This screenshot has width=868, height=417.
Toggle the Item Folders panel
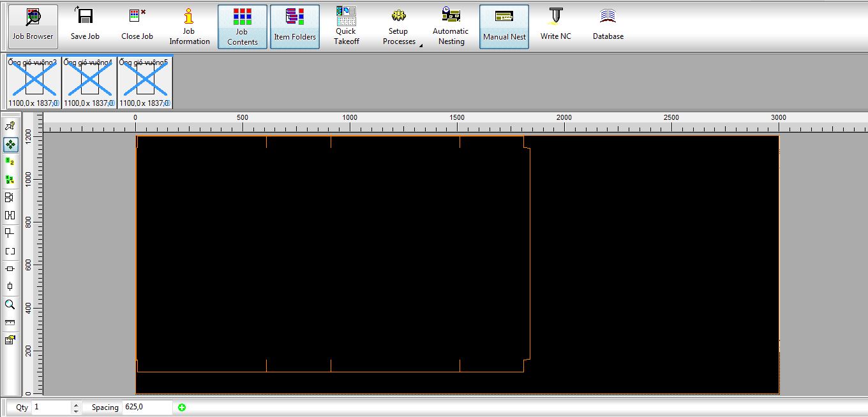295,26
